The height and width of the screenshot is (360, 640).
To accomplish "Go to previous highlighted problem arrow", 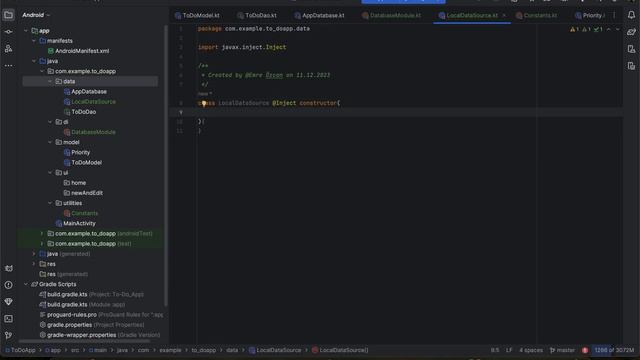I will click(x=609, y=29).
